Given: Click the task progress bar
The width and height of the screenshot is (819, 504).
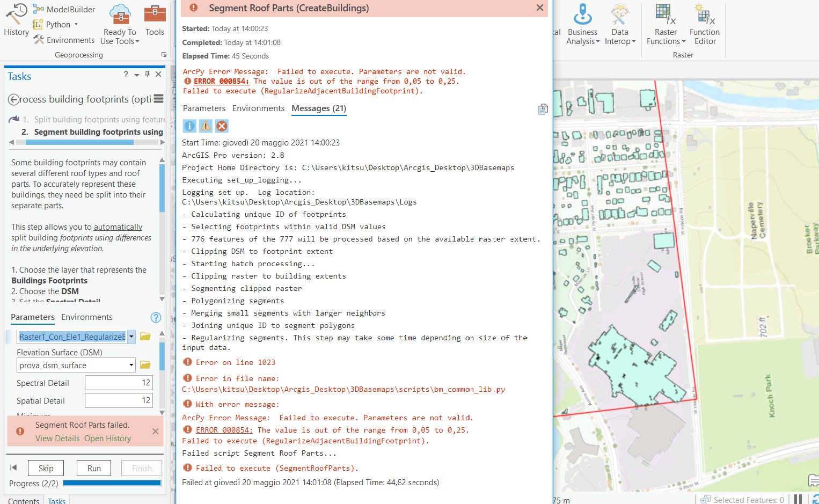Looking at the screenshot, I should tap(112, 483).
